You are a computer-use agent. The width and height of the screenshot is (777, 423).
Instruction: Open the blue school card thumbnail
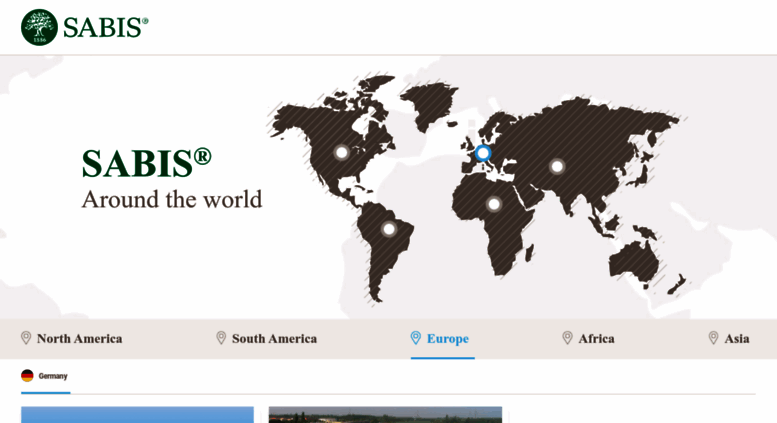click(x=137, y=415)
